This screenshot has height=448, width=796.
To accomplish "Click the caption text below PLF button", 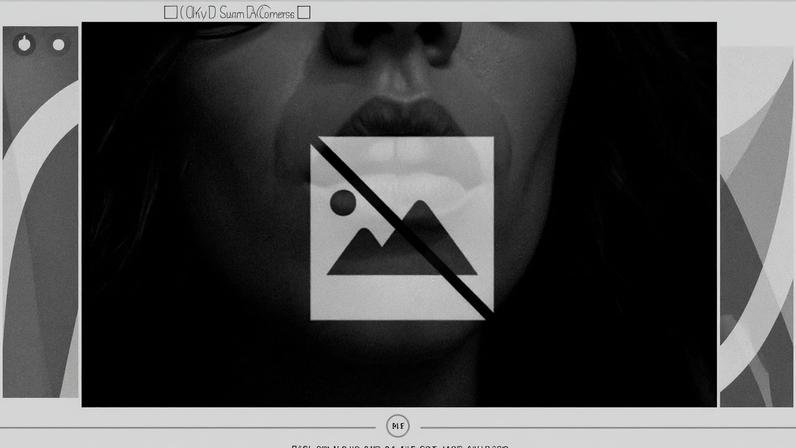I will click(400, 445).
